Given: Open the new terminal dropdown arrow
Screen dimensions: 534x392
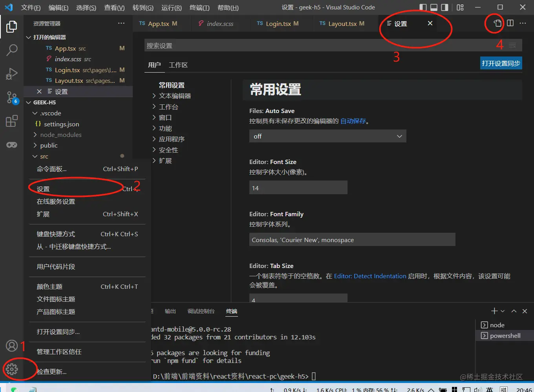Looking at the screenshot, I should (503, 311).
